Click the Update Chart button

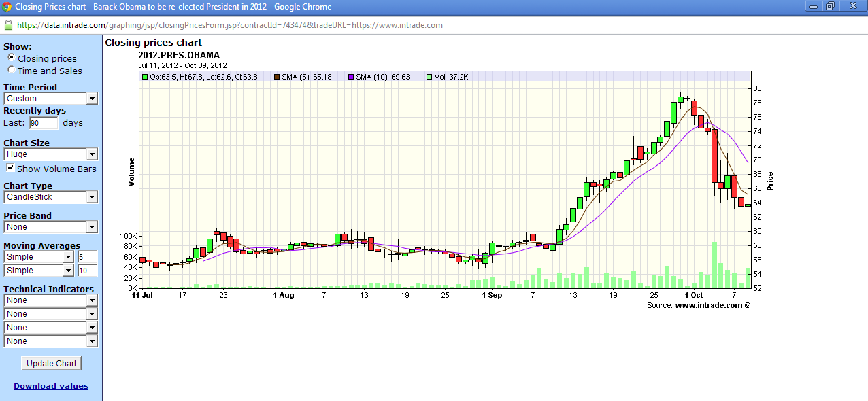point(52,363)
